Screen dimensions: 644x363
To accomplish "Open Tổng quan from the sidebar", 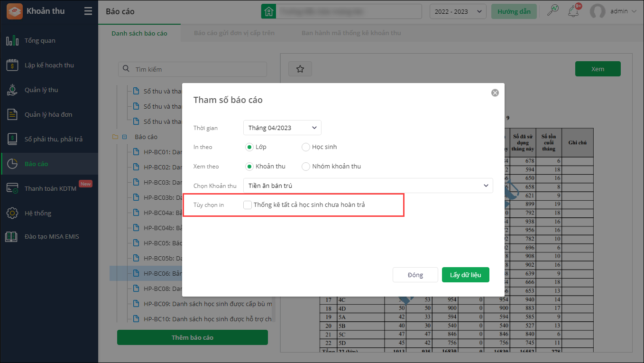I will (40, 41).
